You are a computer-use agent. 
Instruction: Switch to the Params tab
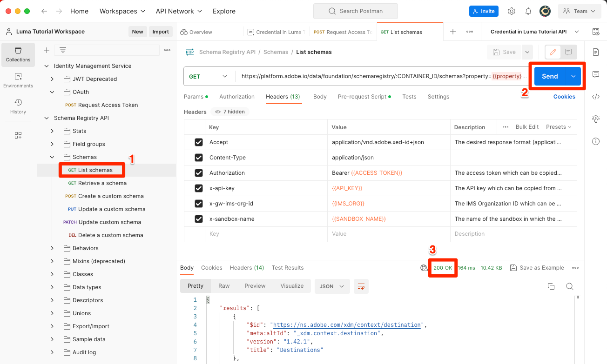click(x=196, y=97)
